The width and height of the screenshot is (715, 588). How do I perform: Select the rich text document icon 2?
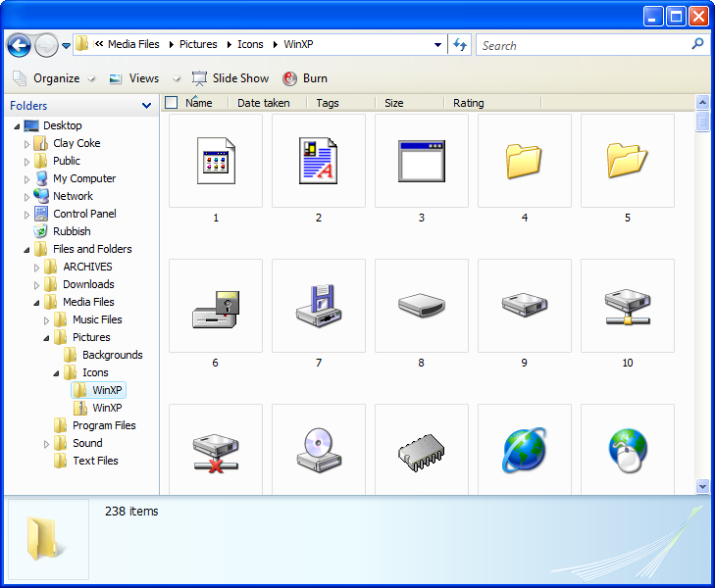319,161
